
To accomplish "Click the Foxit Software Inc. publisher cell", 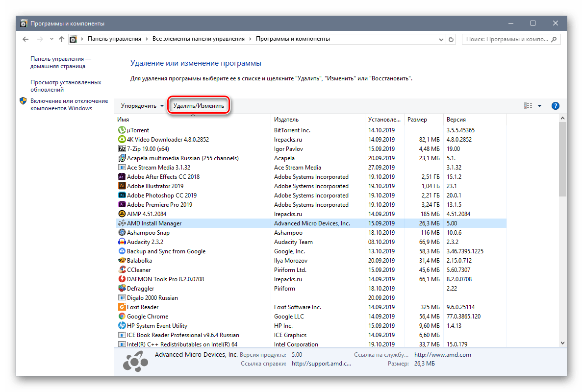I will pyautogui.click(x=298, y=307).
